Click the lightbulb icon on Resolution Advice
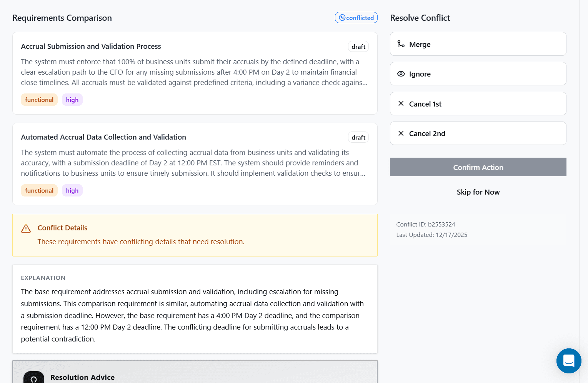 pos(34,379)
